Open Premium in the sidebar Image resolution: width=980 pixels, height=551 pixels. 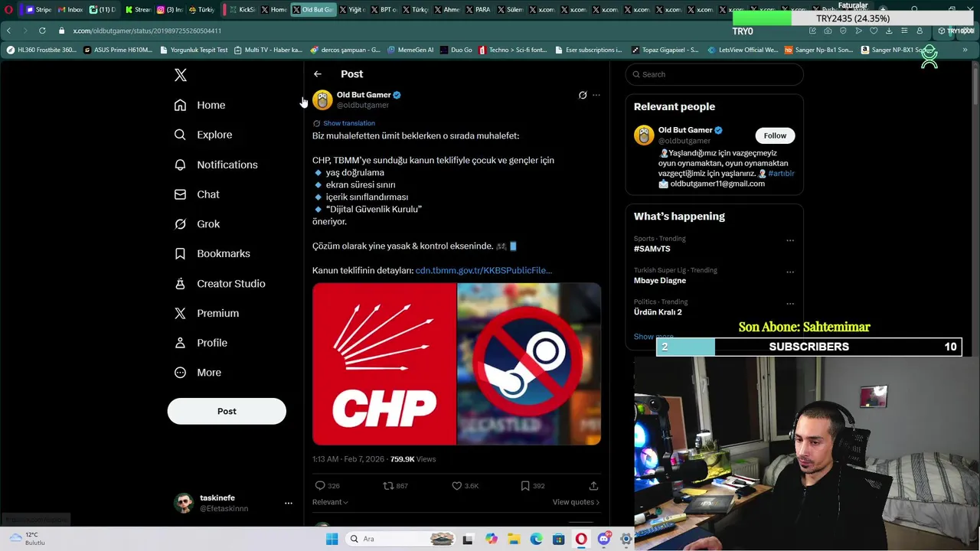[x=207, y=313]
